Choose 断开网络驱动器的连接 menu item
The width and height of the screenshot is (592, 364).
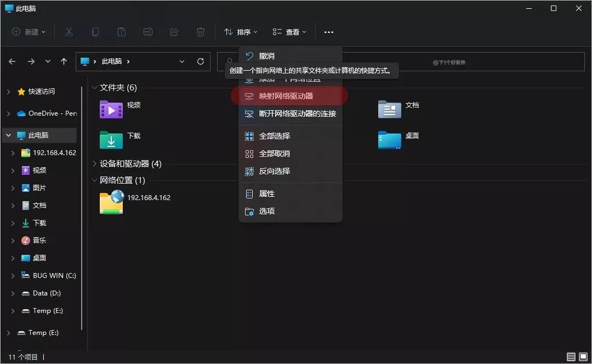pos(297,113)
